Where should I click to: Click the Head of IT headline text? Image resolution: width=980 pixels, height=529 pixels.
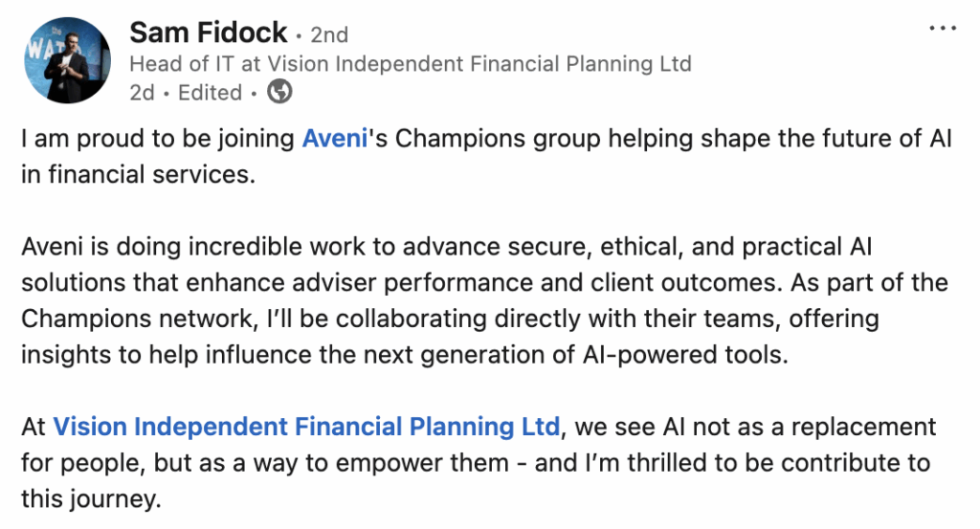[410, 65]
